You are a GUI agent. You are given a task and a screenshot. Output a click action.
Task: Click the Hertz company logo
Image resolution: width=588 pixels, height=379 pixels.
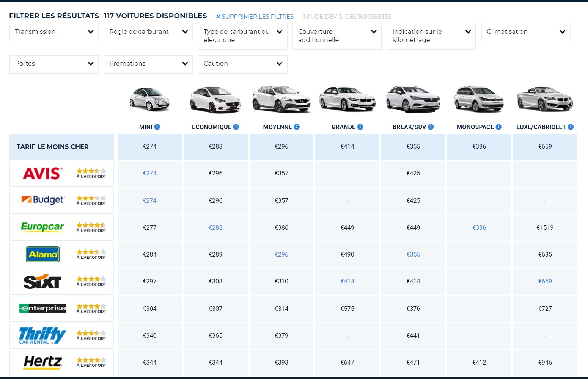click(43, 362)
